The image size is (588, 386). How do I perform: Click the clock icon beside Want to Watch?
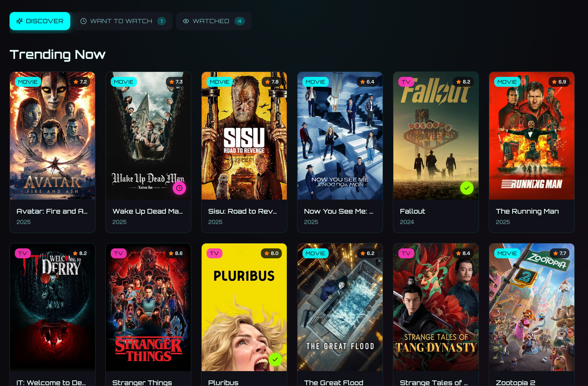pyautogui.click(x=84, y=21)
